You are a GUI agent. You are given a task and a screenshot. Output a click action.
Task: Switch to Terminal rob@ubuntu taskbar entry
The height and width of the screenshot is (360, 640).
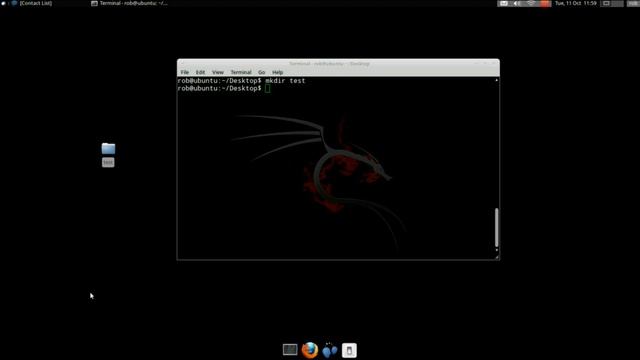coord(129,3)
